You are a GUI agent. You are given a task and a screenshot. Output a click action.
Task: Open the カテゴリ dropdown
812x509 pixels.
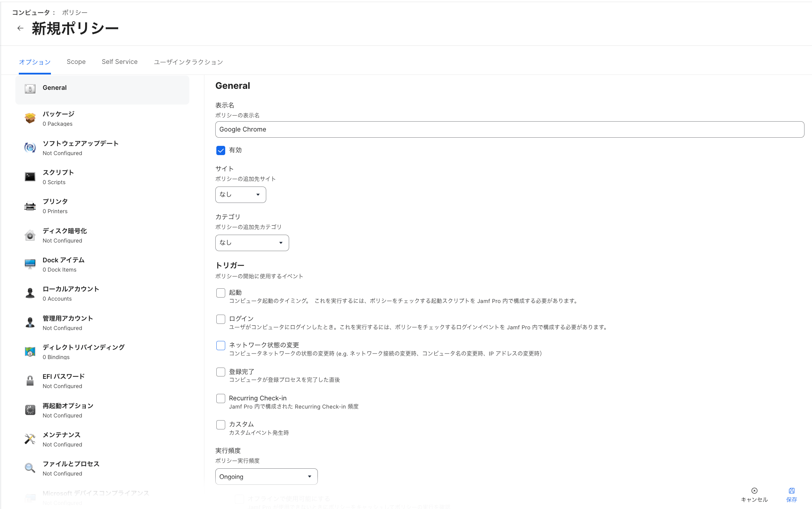pyautogui.click(x=252, y=243)
